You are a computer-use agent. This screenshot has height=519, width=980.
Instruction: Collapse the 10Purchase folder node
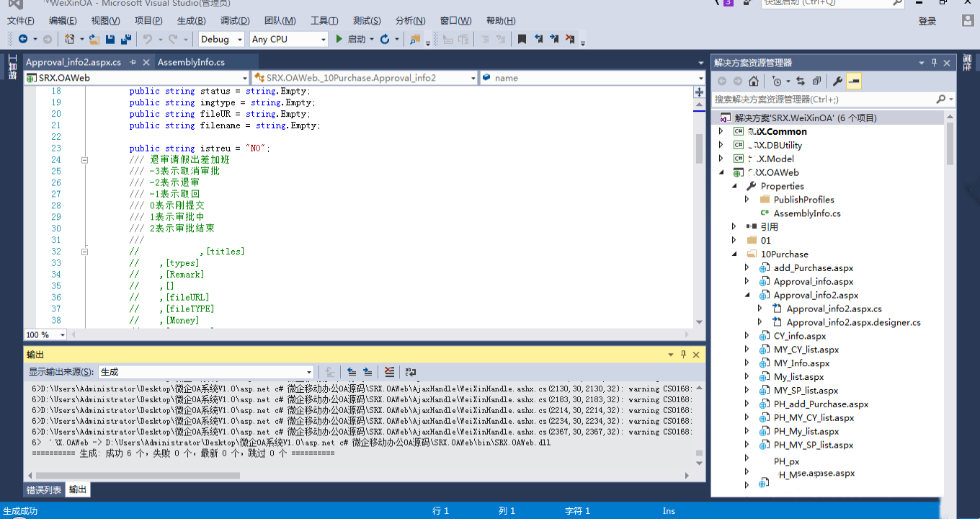[734, 254]
